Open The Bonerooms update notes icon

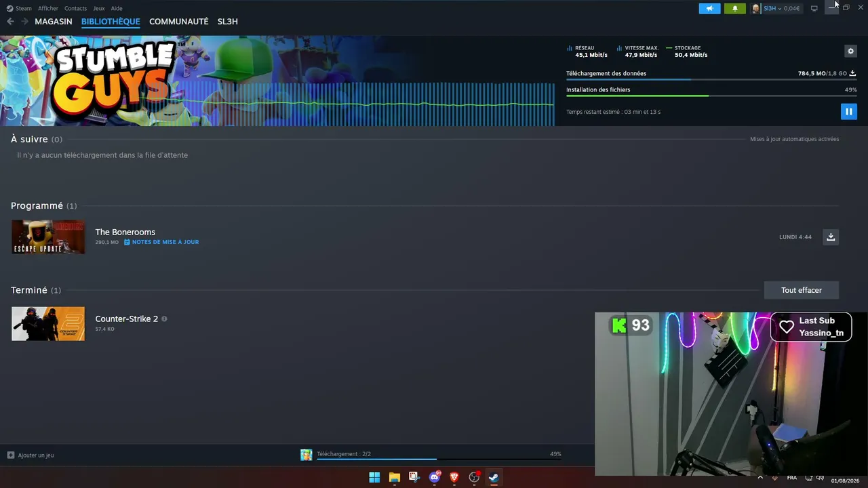pos(127,242)
